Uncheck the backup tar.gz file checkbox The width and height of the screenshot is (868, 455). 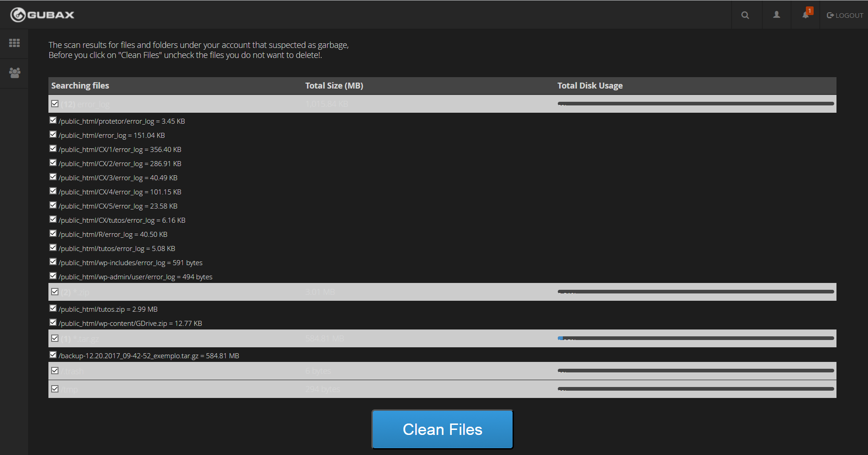53,355
